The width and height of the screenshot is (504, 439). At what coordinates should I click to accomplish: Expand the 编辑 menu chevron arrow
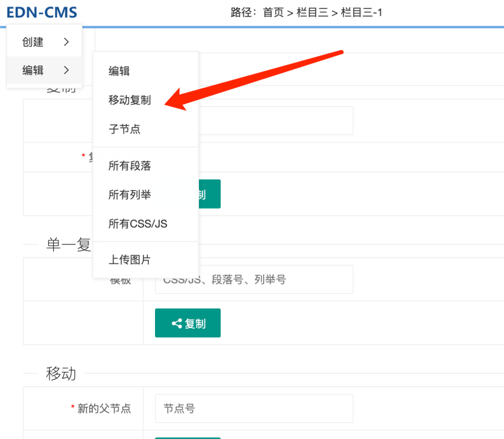(67, 71)
